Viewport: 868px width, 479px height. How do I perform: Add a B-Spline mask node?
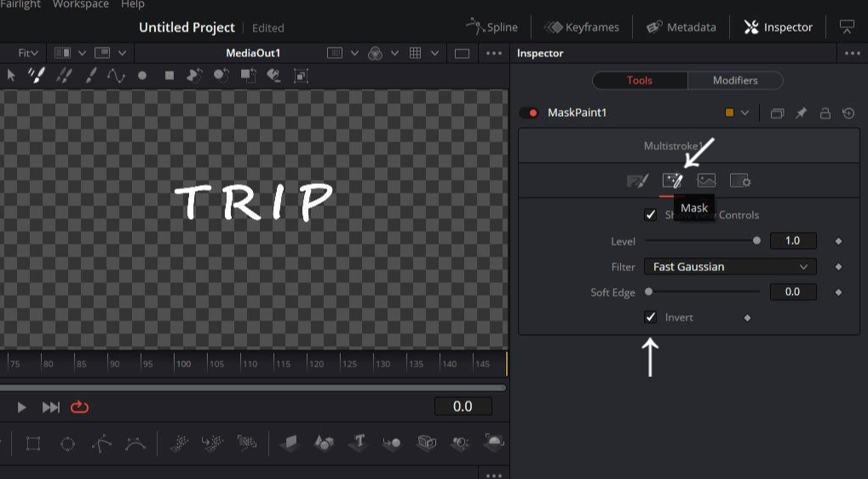coord(135,443)
